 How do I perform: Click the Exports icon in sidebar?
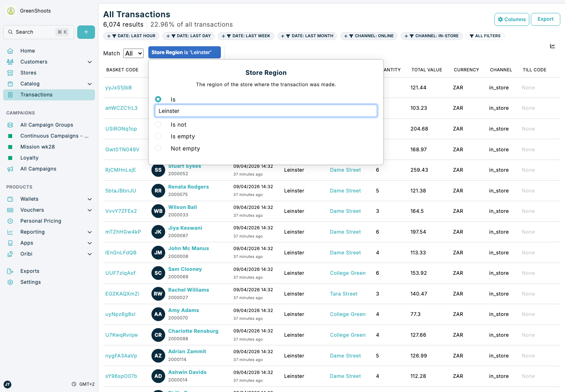pos(10,271)
